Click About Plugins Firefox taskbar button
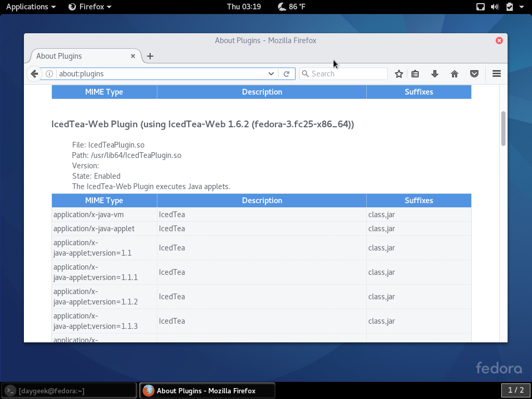Image resolution: width=532 pixels, height=399 pixels. (x=207, y=391)
